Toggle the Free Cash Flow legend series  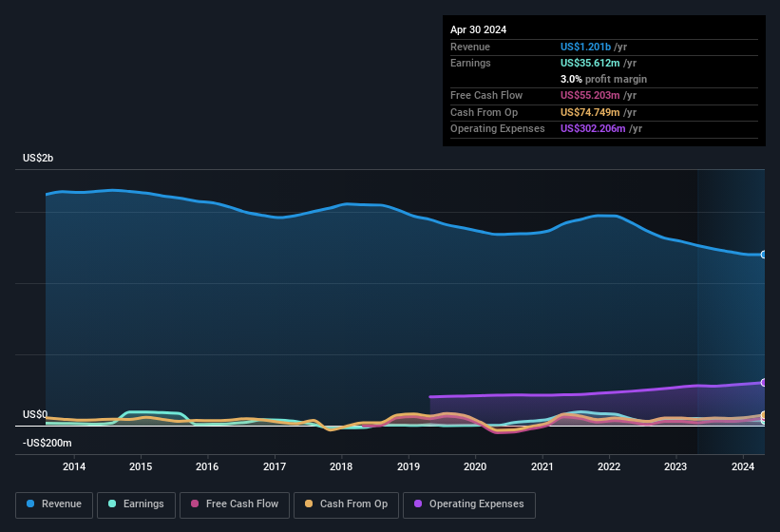coord(235,504)
